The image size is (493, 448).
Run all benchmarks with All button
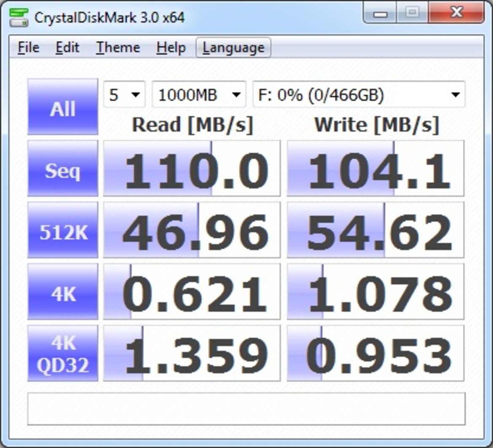(63, 107)
